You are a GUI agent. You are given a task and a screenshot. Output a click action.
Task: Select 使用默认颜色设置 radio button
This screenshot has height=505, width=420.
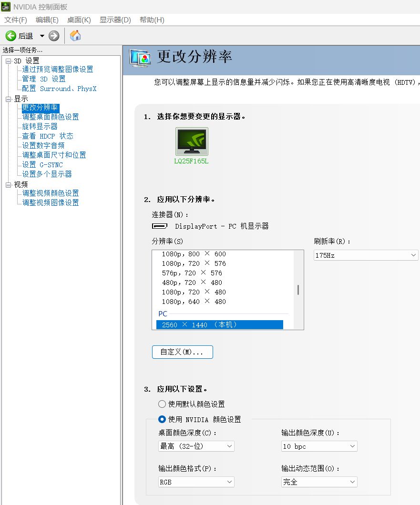tap(162, 404)
